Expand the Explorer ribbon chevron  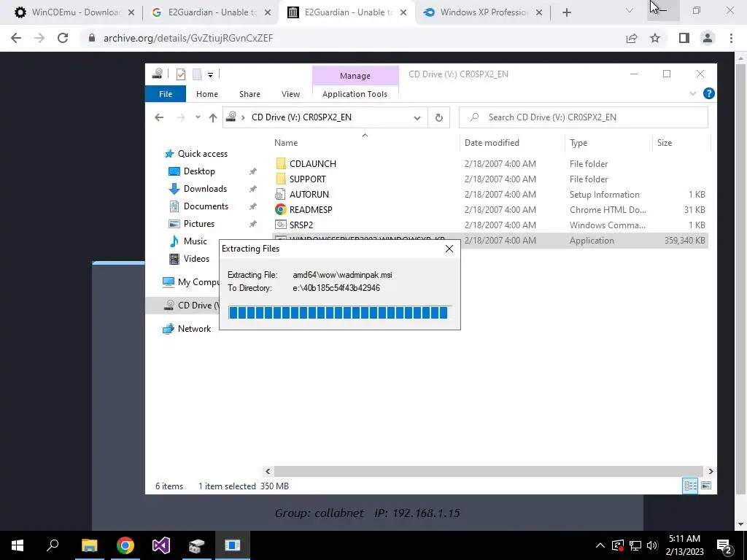(693, 94)
